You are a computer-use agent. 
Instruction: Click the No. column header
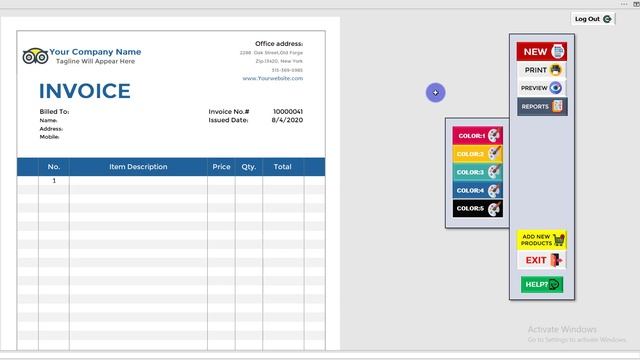pos(54,167)
